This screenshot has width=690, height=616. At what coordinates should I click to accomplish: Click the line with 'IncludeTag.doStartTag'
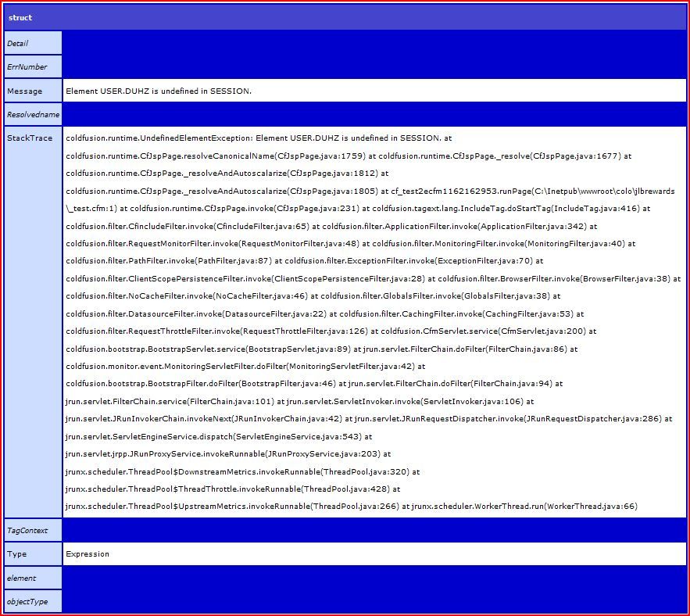tap(358, 208)
